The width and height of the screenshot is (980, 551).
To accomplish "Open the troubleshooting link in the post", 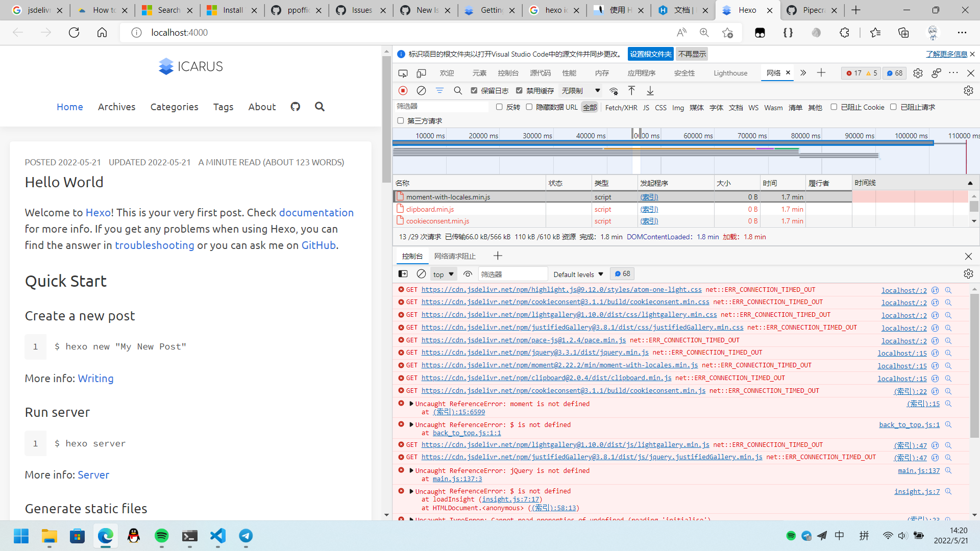I will 154,245.
